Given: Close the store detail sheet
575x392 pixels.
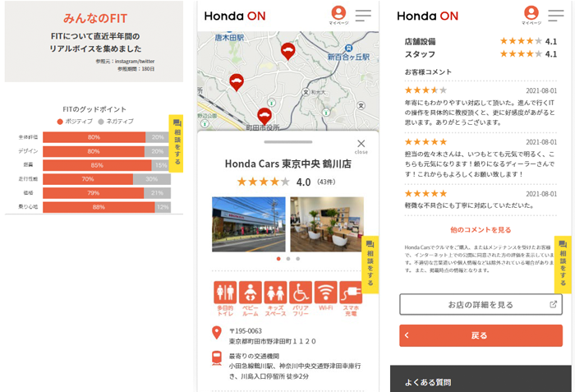Looking at the screenshot, I should tap(361, 145).
